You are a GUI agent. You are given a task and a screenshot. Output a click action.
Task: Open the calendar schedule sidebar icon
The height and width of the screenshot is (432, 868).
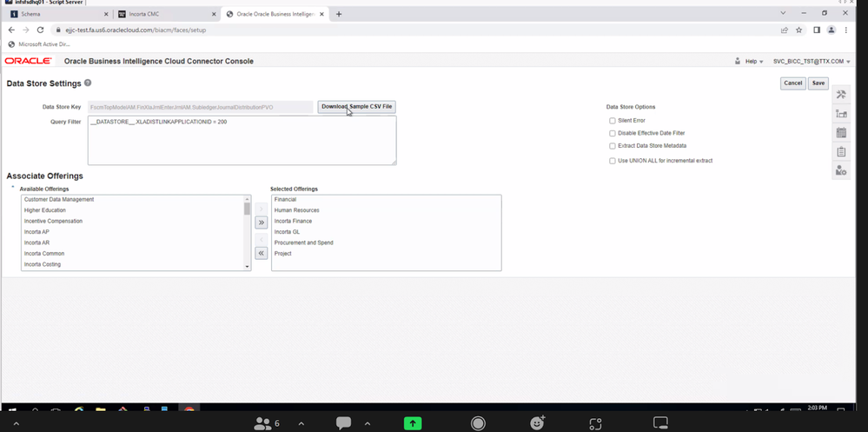(841, 133)
